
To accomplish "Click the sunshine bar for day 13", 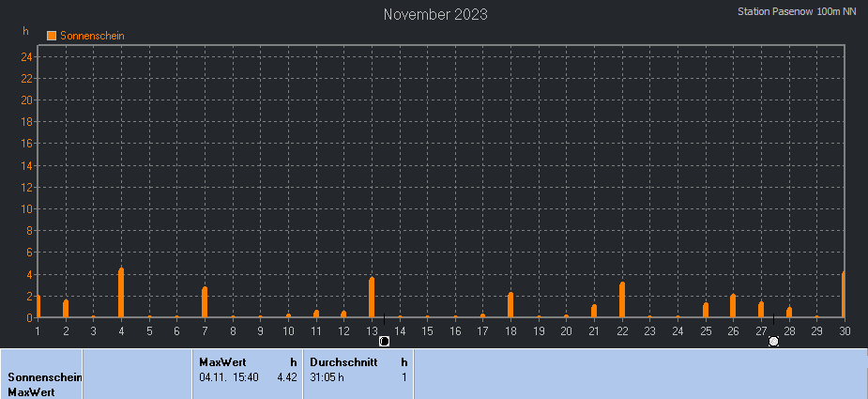I will click(372, 297).
